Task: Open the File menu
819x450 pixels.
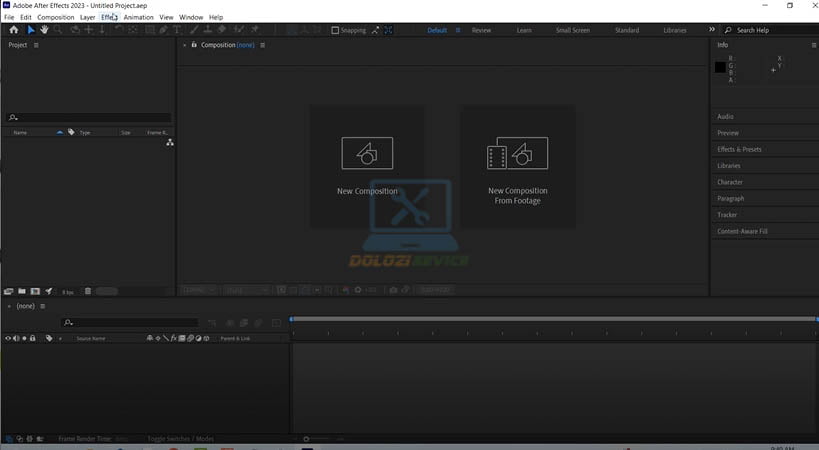Action: [9, 17]
